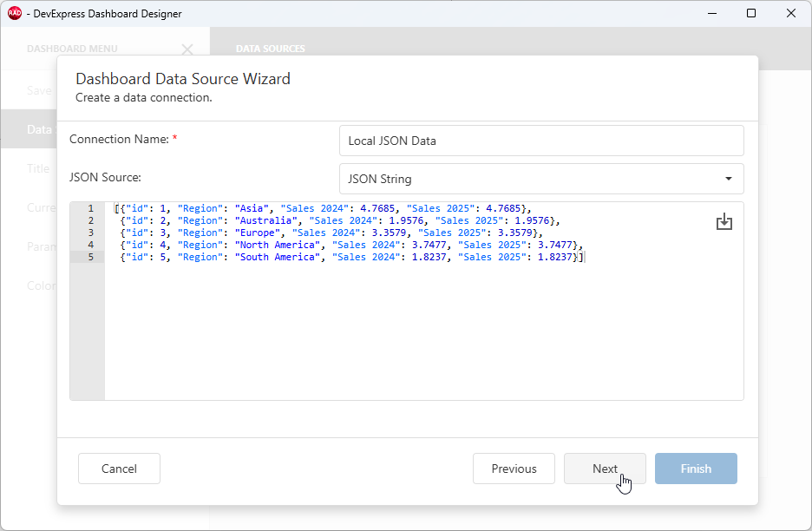This screenshot has width=812, height=531.
Task: Select Data Sources in the sidebar menu
Action: tap(40, 129)
